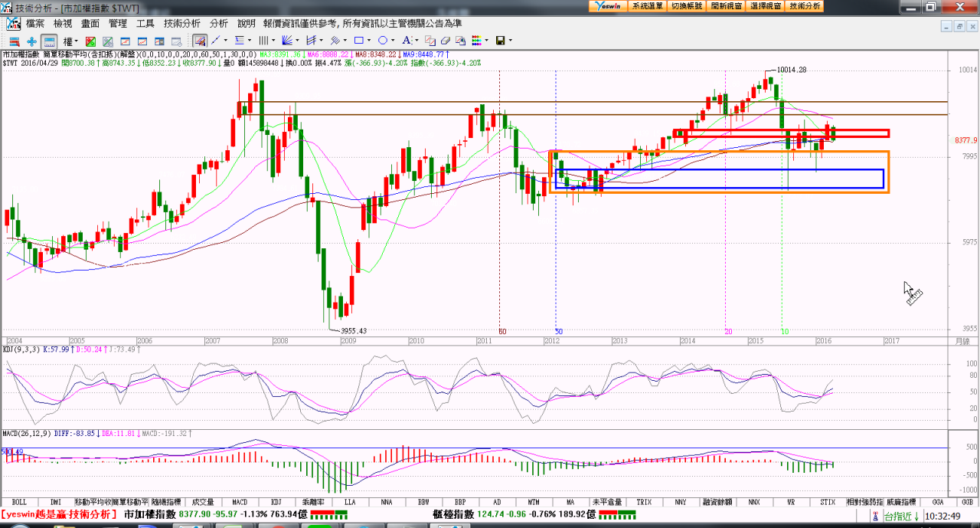Choose the ellipse drawing tool

coord(383,41)
